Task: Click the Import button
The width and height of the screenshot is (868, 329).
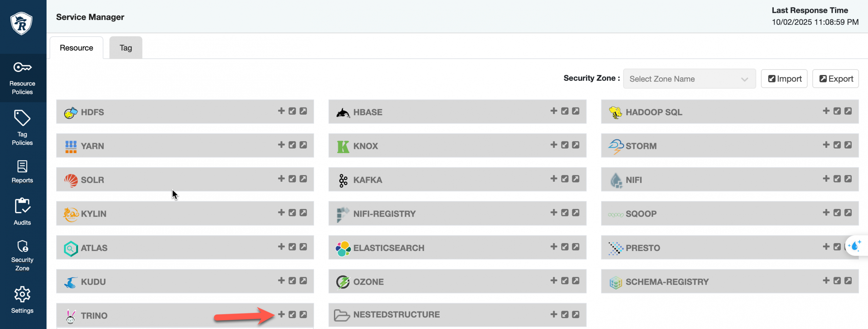Action: tap(784, 79)
